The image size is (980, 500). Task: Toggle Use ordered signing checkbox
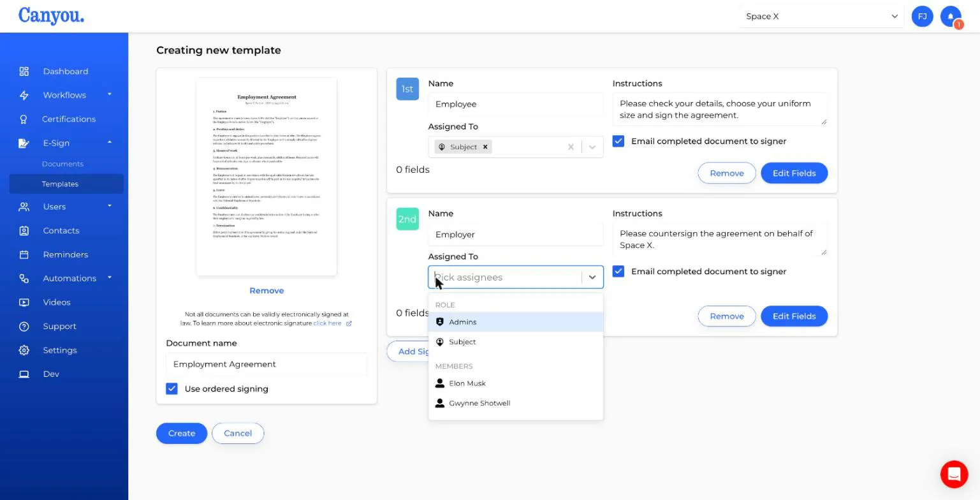click(172, 388)
